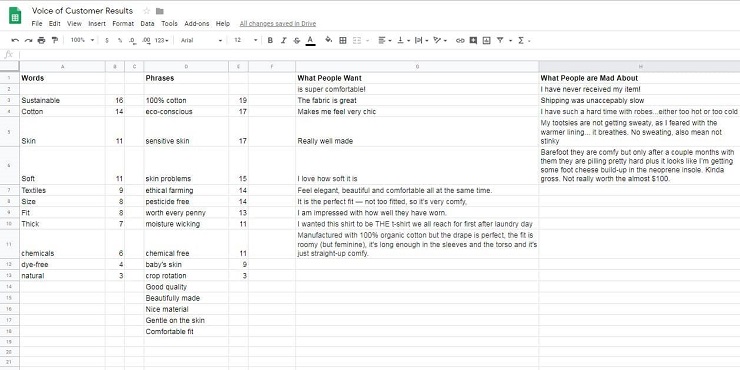Open the Horizontal align dropdown
The image size is (740, 370).
tap(385, 41)
